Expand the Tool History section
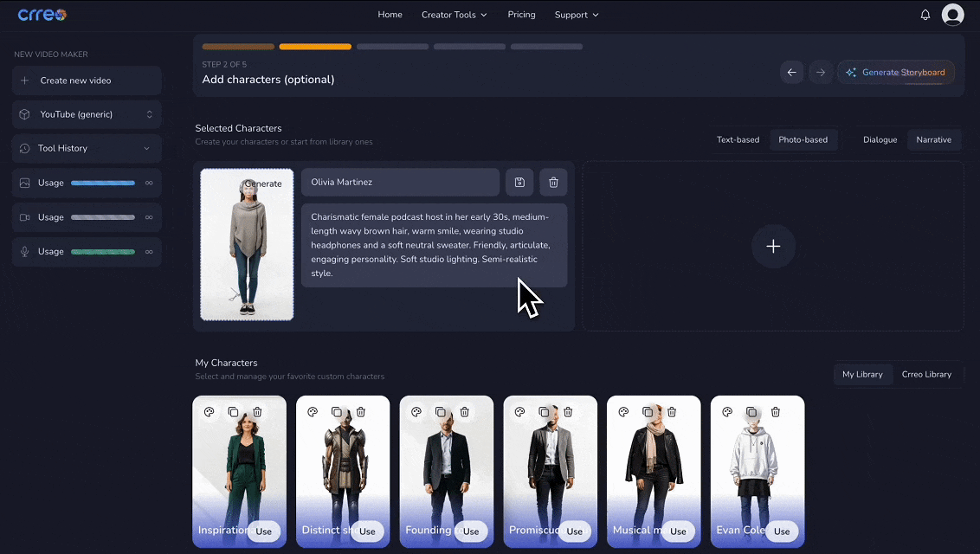 (x=87, y=148)
